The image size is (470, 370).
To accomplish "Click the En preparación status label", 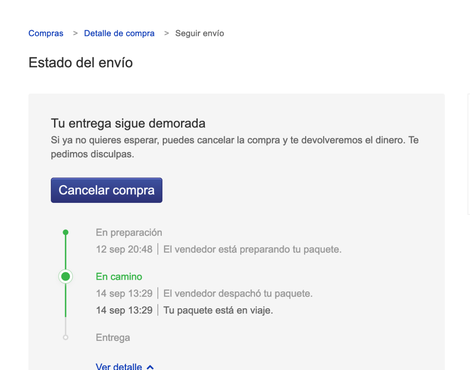I will pos(129,232).
